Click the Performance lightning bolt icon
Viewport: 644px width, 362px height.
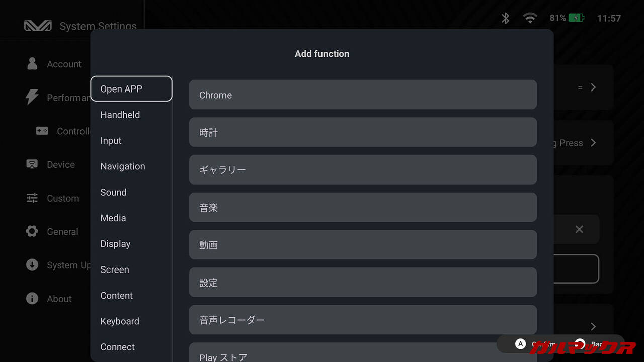coord(32,97)
